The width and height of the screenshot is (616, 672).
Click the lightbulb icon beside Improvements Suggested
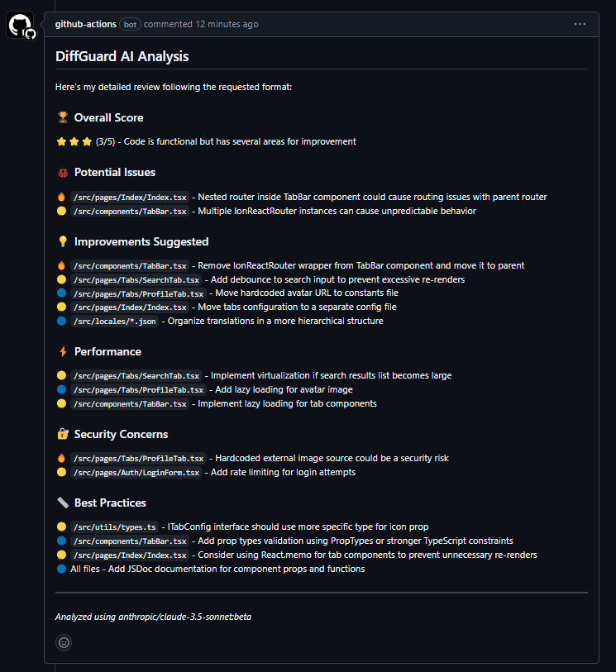62,242
